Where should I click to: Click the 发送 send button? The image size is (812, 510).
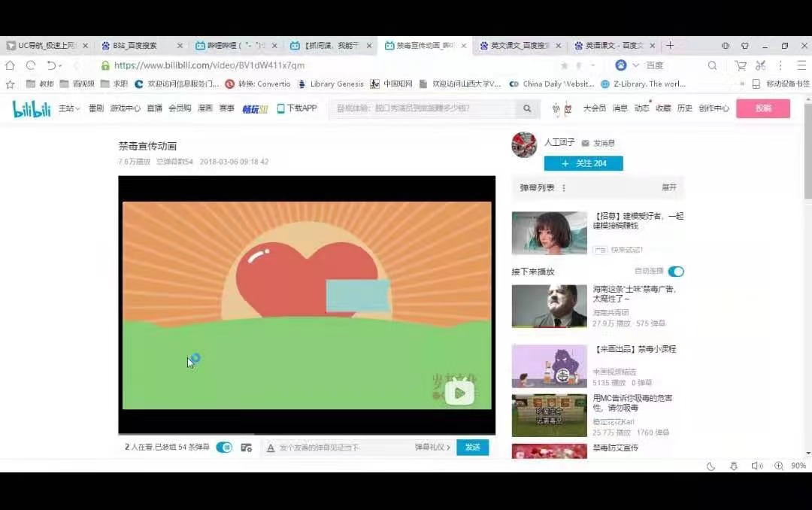(472, 448)
